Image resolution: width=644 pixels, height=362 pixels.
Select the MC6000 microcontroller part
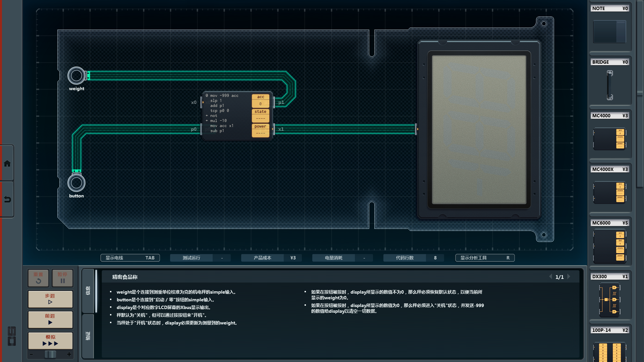(x=609, y=246)
